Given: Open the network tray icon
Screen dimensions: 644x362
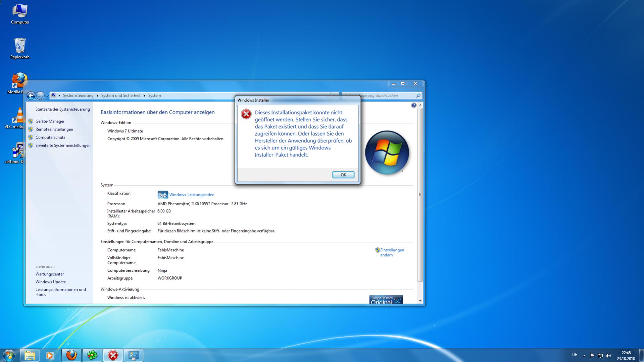Looking at the screenshot, I should coord(600,355).
